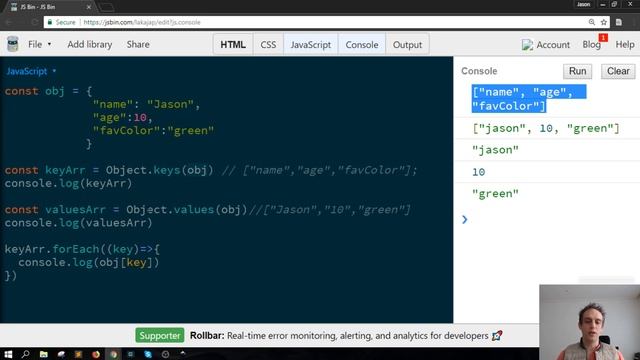Click the "jason" console output line

[496, 150]
